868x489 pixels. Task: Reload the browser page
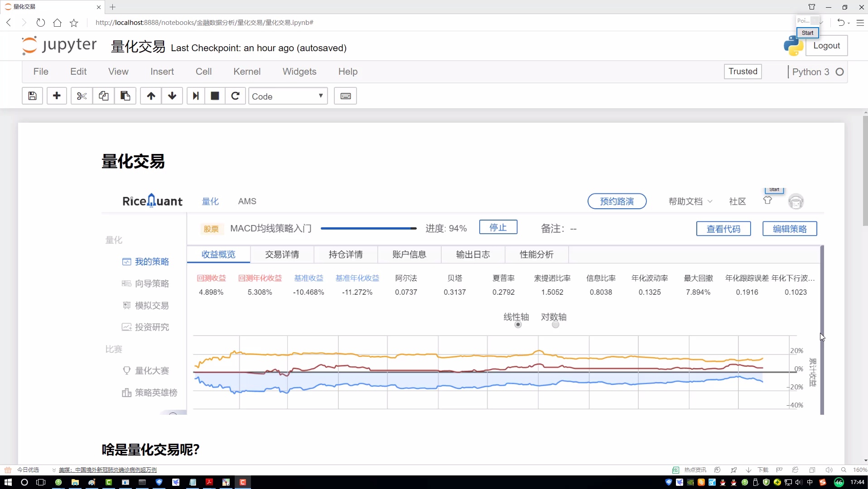point(41,23)
